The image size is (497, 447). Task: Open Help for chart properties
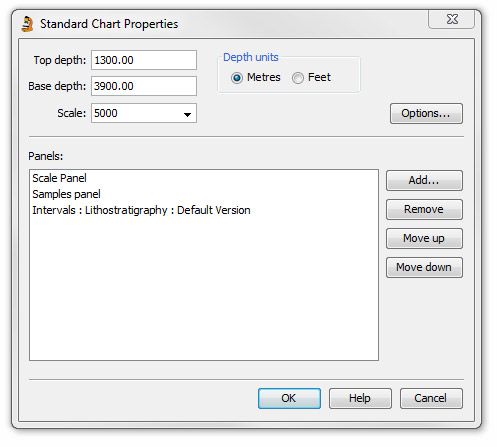click(x=360, y=398)
